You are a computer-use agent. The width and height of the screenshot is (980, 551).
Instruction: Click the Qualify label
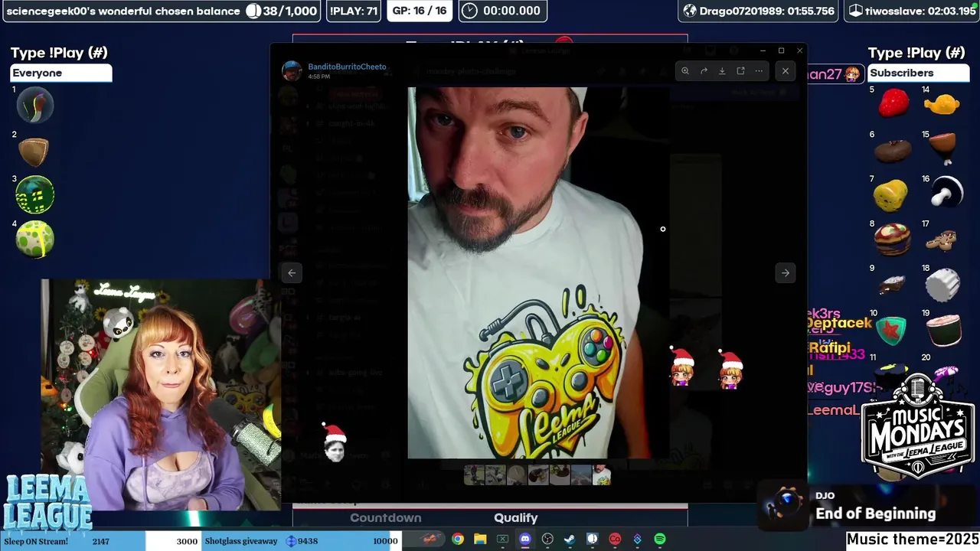[x=516, y=518]
